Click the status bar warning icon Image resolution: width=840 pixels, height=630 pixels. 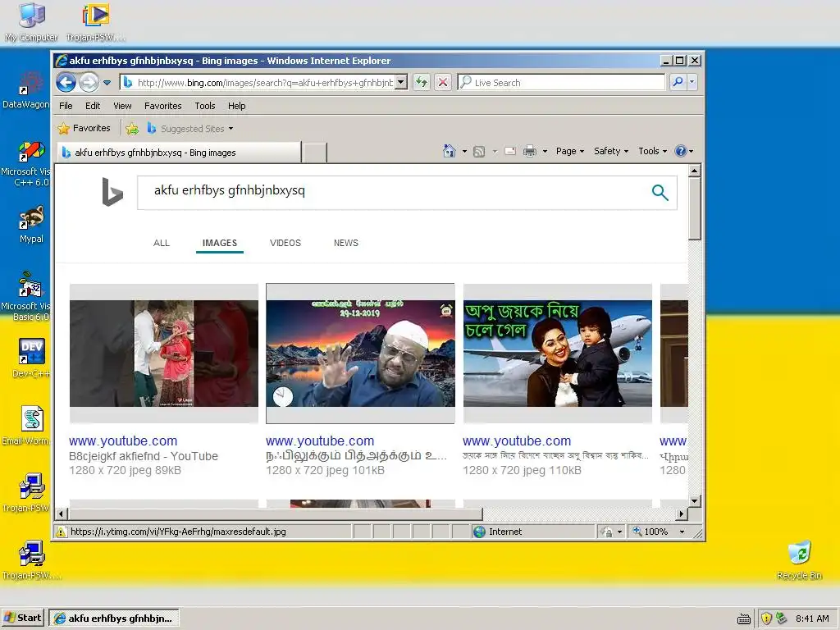62,532
